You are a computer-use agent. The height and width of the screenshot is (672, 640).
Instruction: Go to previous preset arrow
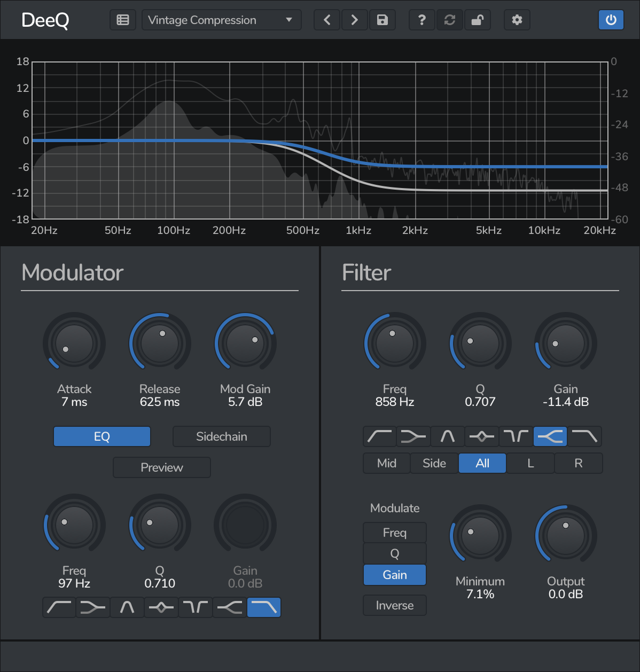click(327, 20)
